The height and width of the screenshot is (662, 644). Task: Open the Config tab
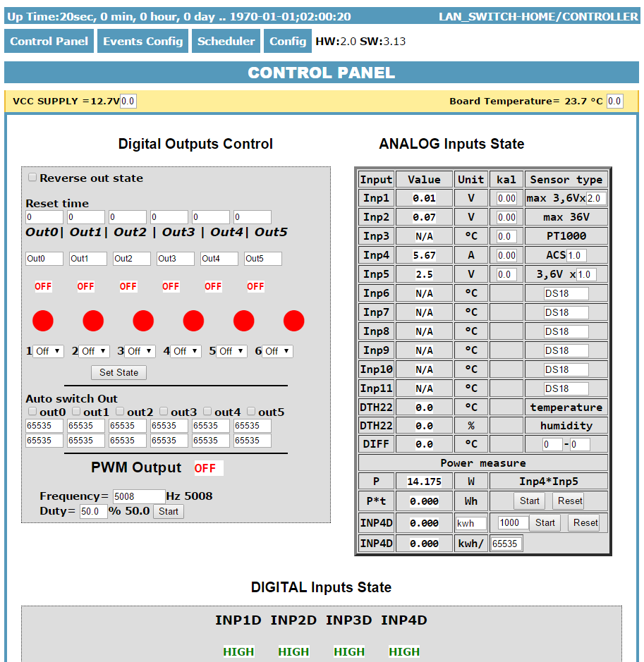tap(288, 41)
